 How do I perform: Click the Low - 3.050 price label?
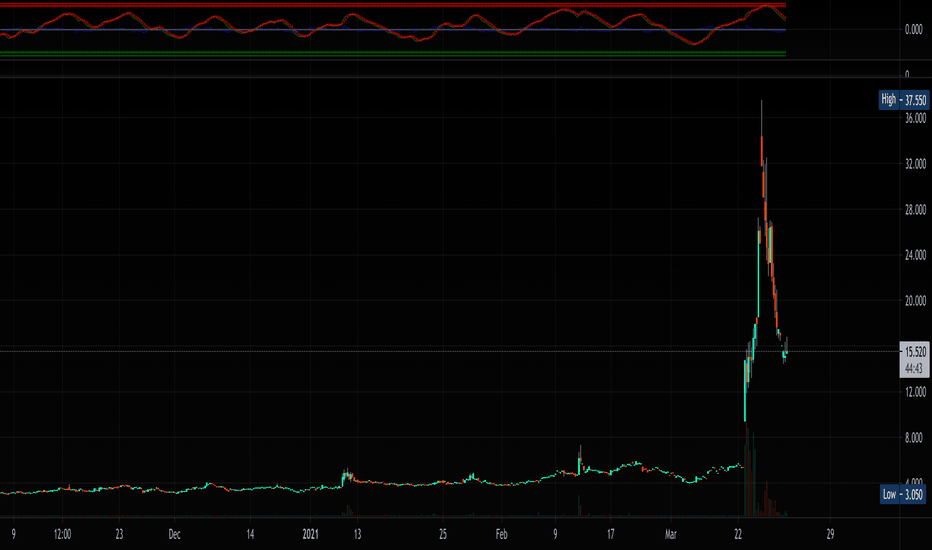pyautogui.click(x=902, y=494)
